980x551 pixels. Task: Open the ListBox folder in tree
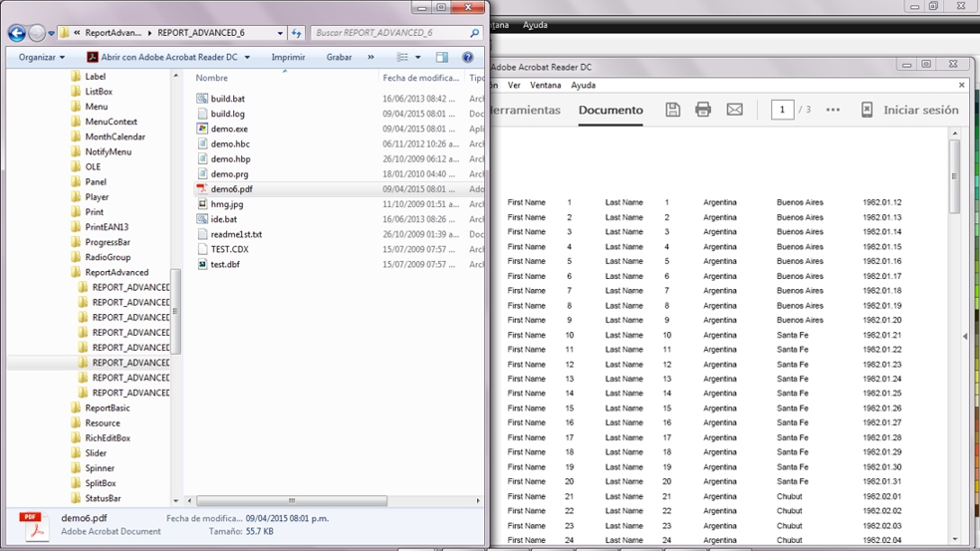click(x=99, y=92)
